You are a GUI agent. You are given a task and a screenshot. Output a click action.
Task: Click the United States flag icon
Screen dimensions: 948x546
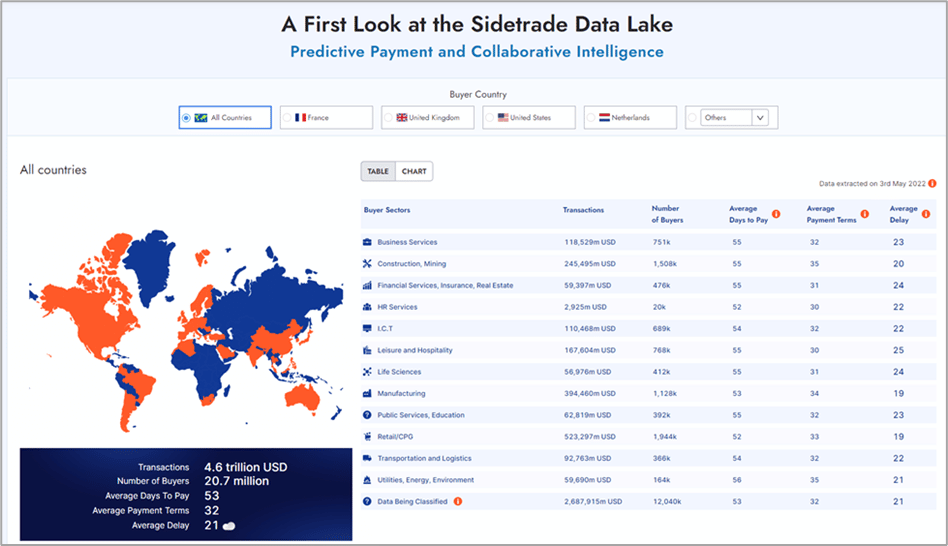(x=503, y=117)
